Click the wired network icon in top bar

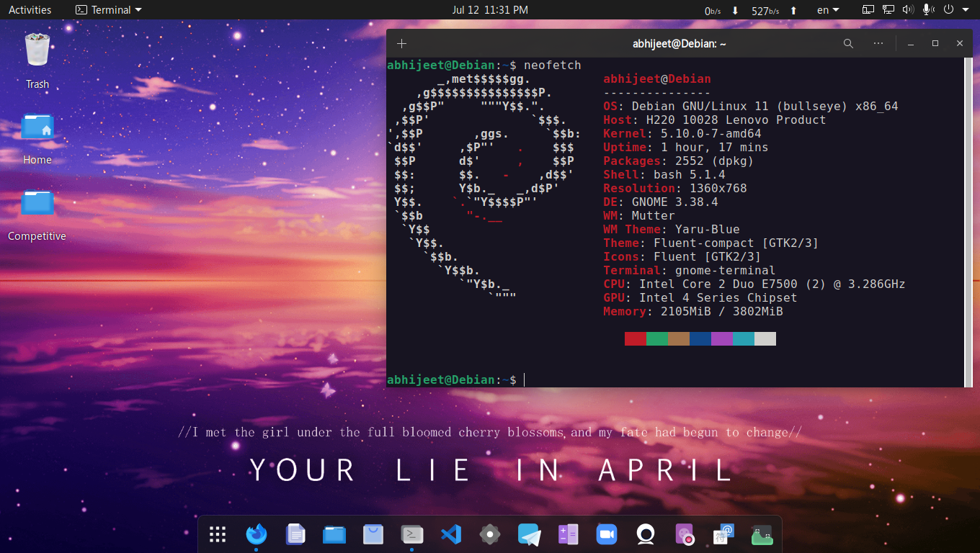click(x=888, y=10)
